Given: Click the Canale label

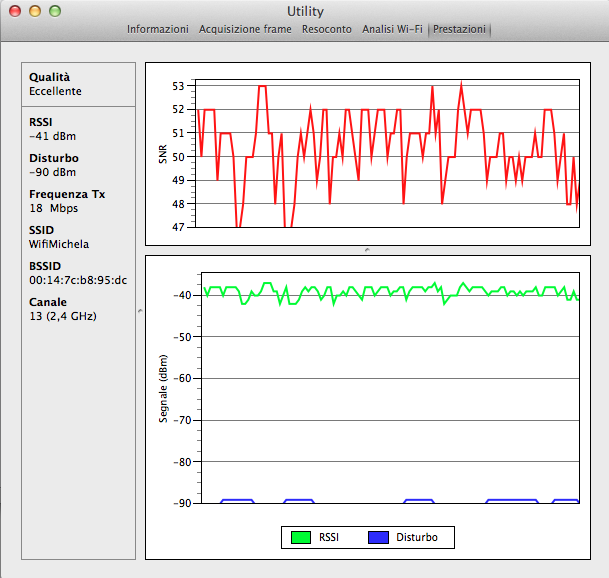Looking at the screenshot, I should (48, 302).
